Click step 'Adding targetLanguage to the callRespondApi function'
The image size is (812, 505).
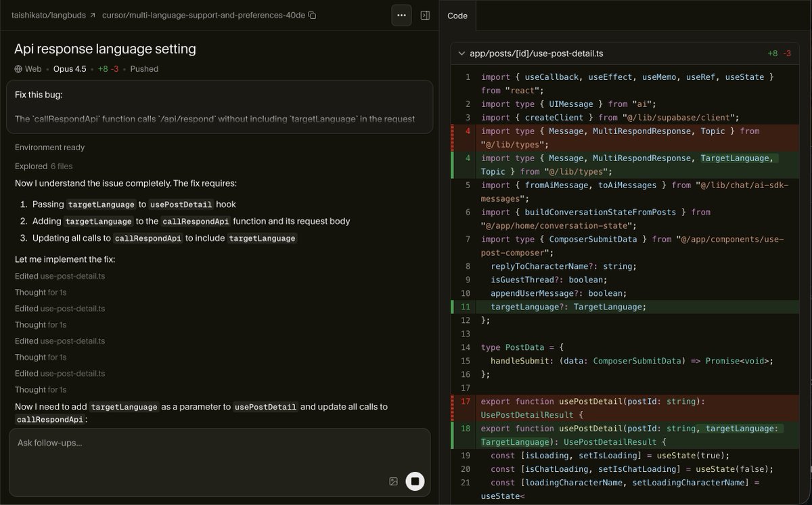(x=191, y=221)
